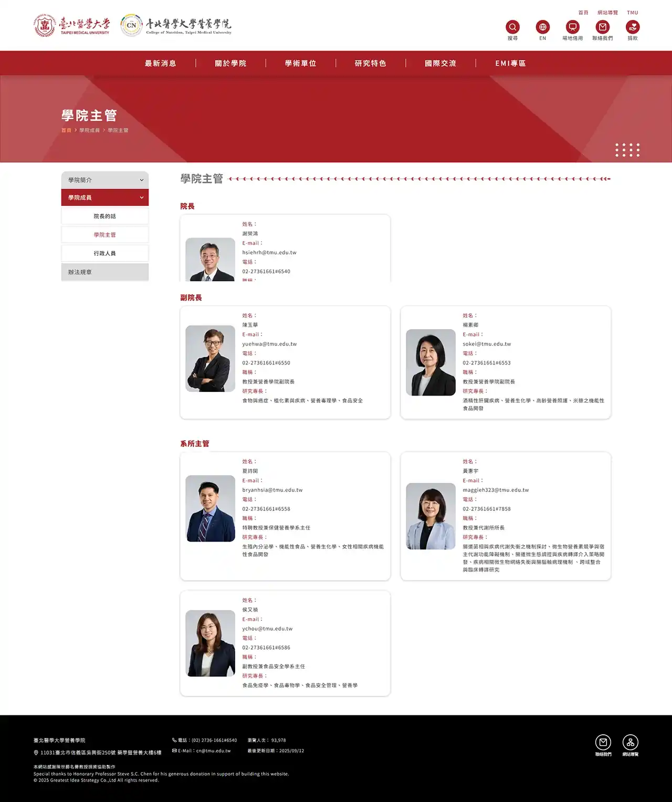Image resolution: width=672 pixels, height=802 pixels.
Task: Switch language via the EN globe icon
Action: [542, 27]
